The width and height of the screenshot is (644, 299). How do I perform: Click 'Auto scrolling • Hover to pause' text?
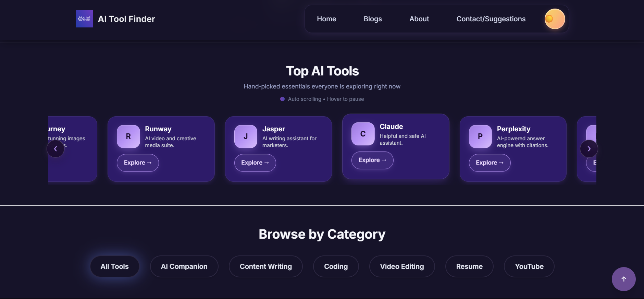pyautogui.click(x=326, y=99)
